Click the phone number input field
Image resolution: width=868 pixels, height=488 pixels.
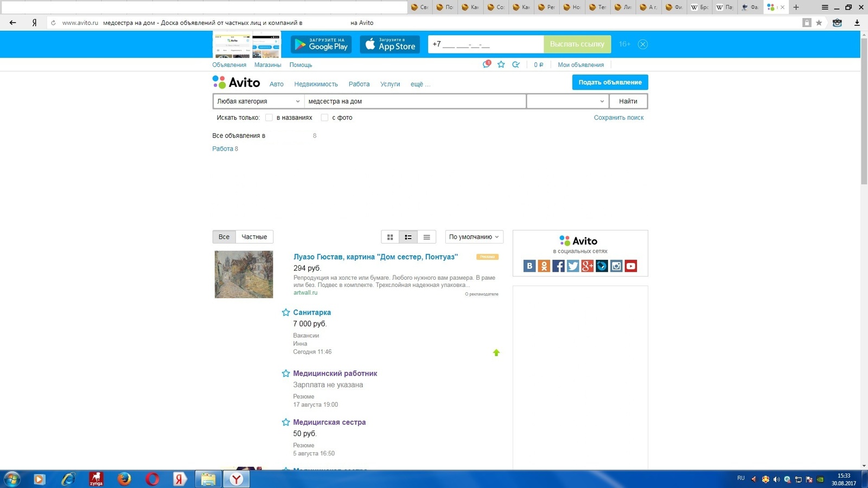tap(485, 44)
